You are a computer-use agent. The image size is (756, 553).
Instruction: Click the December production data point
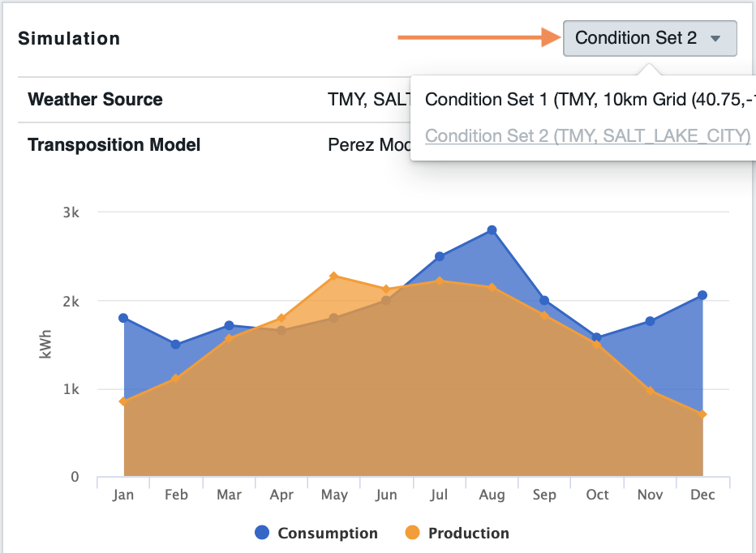coord(702,414)
